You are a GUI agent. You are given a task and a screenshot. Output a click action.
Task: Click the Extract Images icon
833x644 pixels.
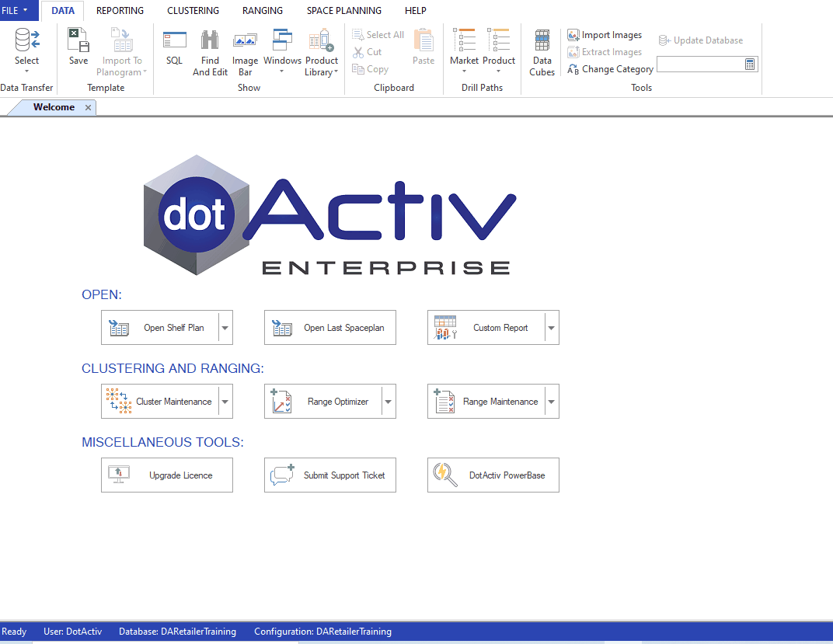pos(573,52)
